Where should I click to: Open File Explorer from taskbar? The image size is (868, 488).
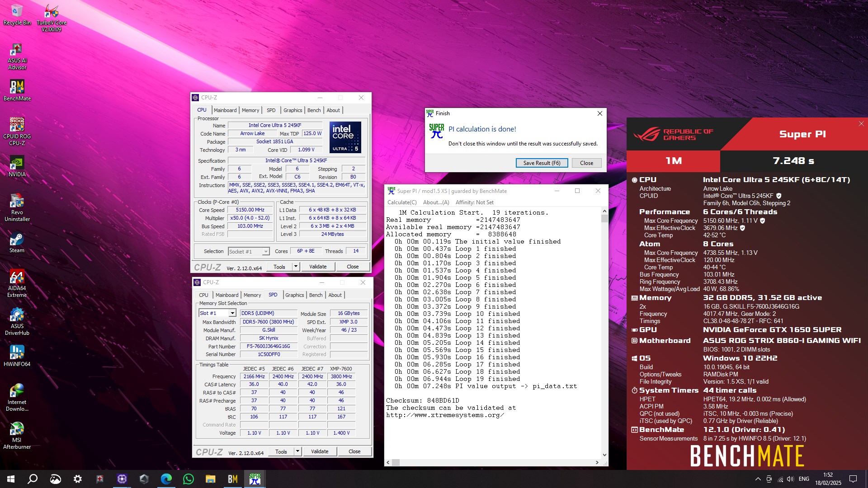pyautogui.click(x=211, y=479)
